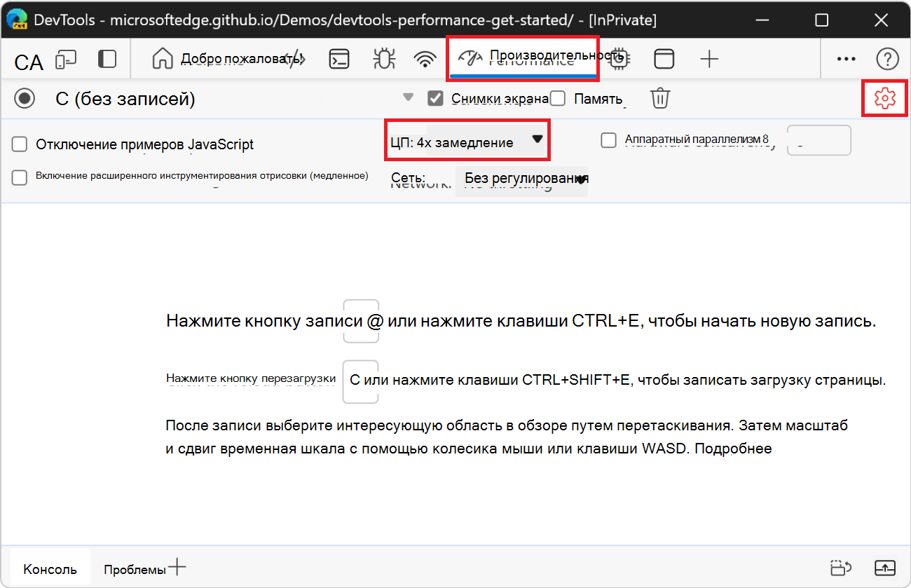911x588 pixels.
Task: Open the DevTools help question mark button
Action: (887, 59)
